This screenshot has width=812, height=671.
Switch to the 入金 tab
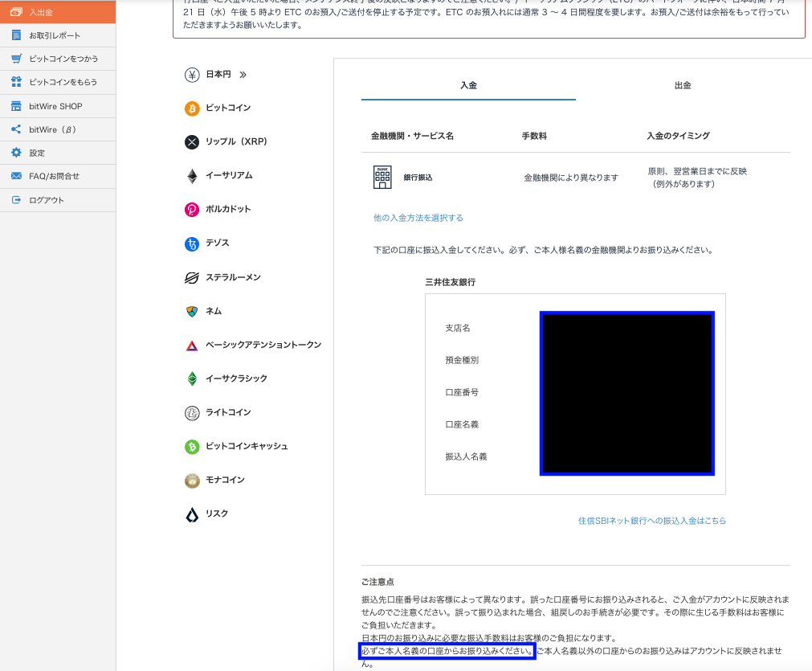coord(469,85)
